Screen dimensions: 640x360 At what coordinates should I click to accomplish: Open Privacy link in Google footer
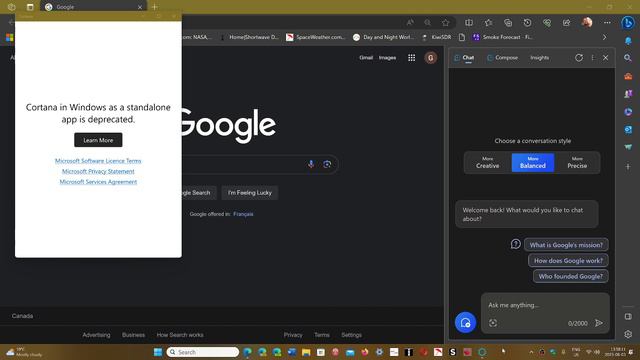pyautogui.click(x=293, y=335)
